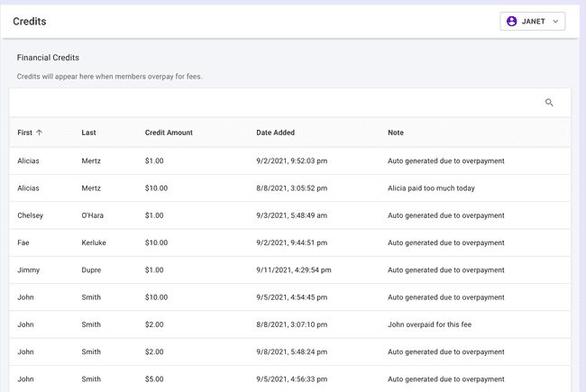This screenshot has width=586, height=392.
Task: Select John Smith row dated 9/5/2021, 4:54:45 pm
Action: click(288, 297)
